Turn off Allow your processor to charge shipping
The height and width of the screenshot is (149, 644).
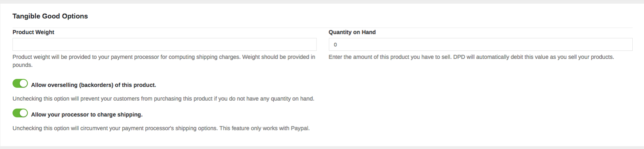click(x=20, y=113)
